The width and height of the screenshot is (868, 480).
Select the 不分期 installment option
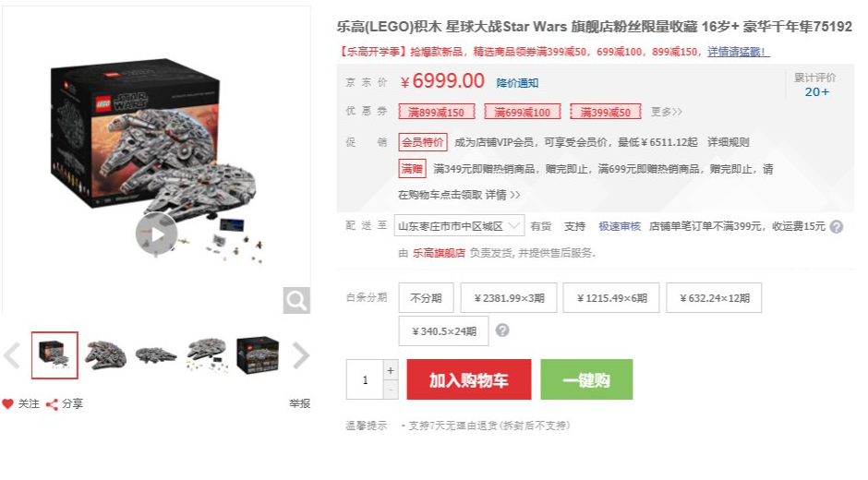click(x=426, y=298)
